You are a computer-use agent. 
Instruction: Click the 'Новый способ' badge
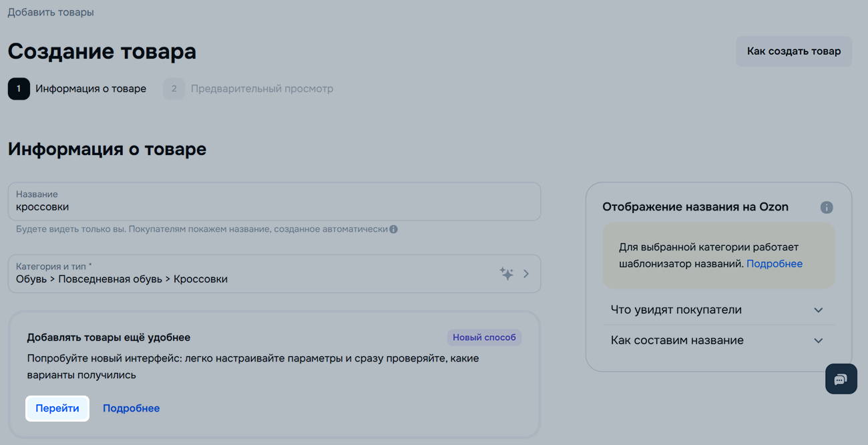coord(484,337)
